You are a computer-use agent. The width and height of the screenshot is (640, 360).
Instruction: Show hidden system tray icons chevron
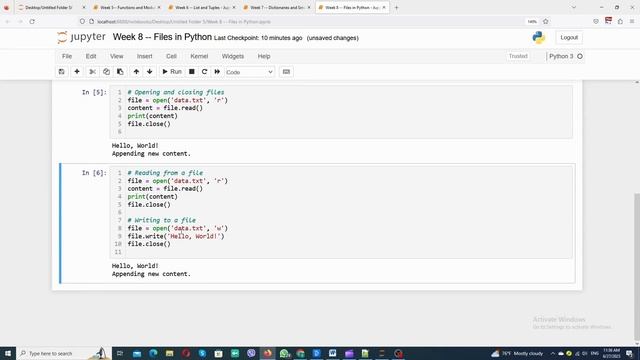(x=553, y=353)
